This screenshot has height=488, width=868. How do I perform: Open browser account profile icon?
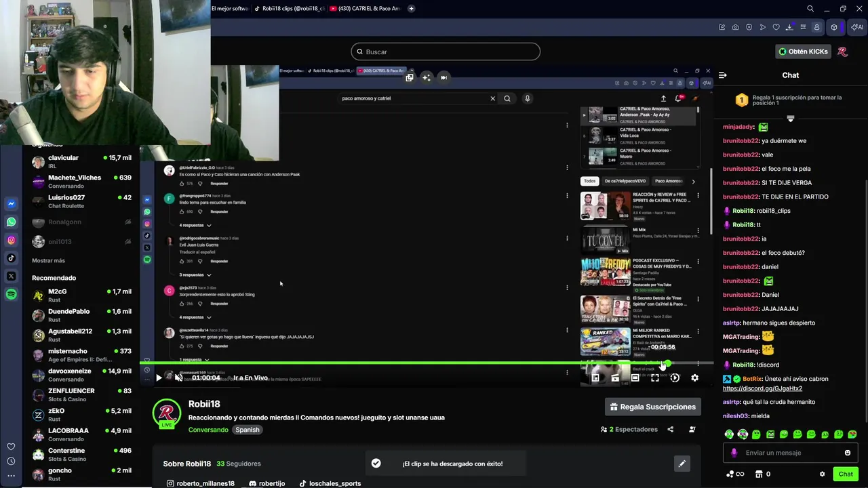816,27
